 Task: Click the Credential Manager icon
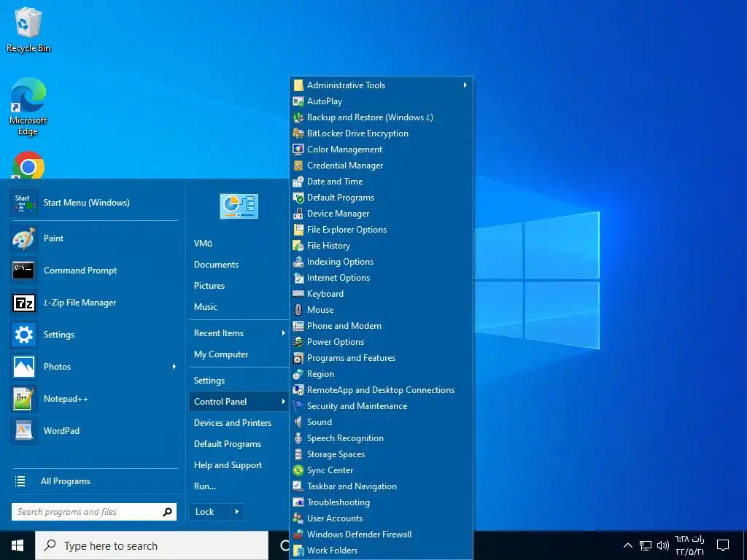click(x=298, y=166)
